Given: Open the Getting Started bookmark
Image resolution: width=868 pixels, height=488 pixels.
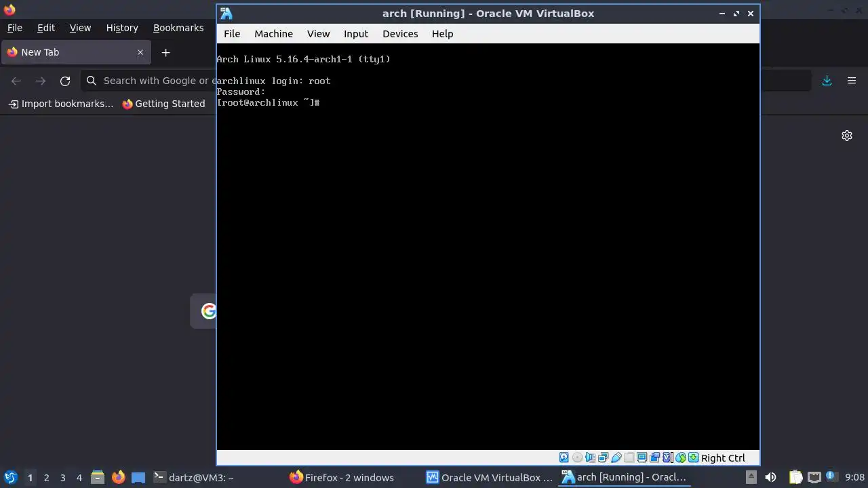Looking at the screenshot, I should pos(163,104).
